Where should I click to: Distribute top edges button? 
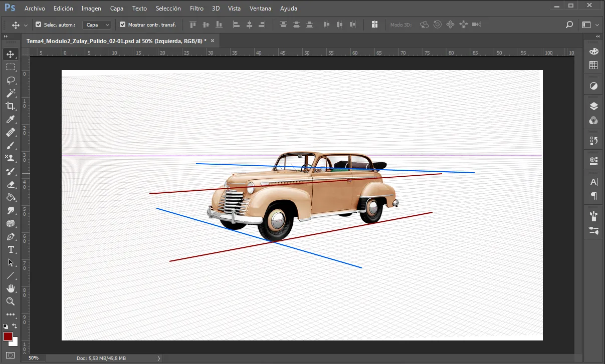tap(284, 25)
